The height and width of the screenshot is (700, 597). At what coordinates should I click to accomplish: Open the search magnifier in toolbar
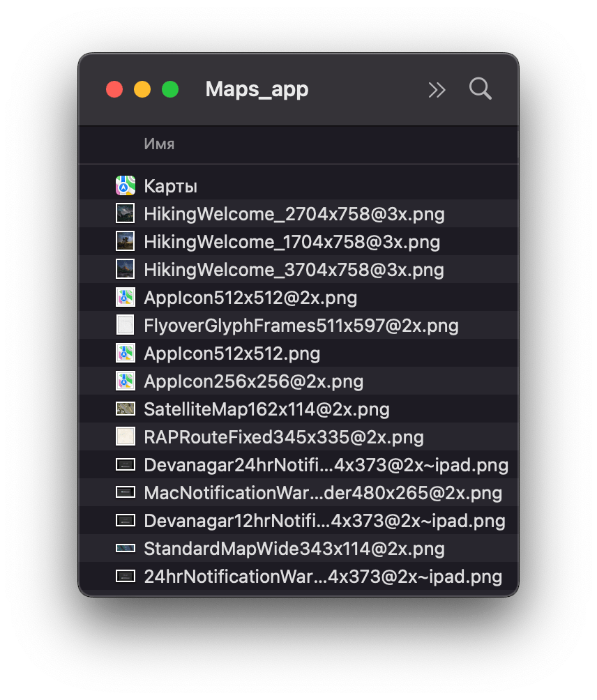tap(480, 89)
